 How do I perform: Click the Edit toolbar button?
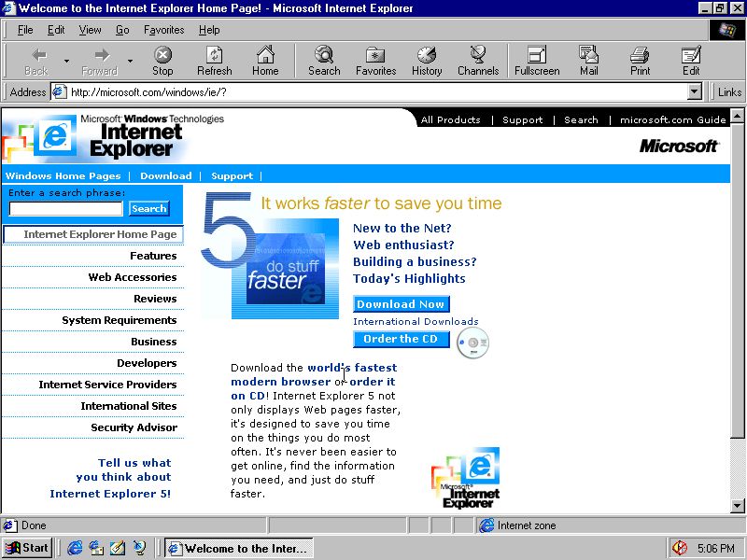coord(691,62)
